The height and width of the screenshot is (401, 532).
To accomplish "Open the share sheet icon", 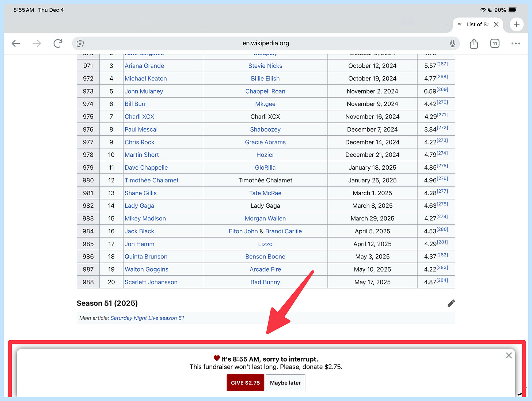I will pos(474,43).
